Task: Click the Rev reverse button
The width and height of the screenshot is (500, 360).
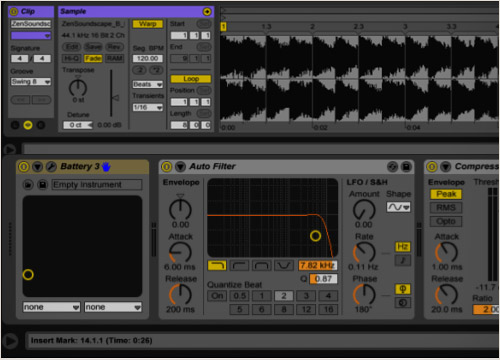Action: click(114, 47)
